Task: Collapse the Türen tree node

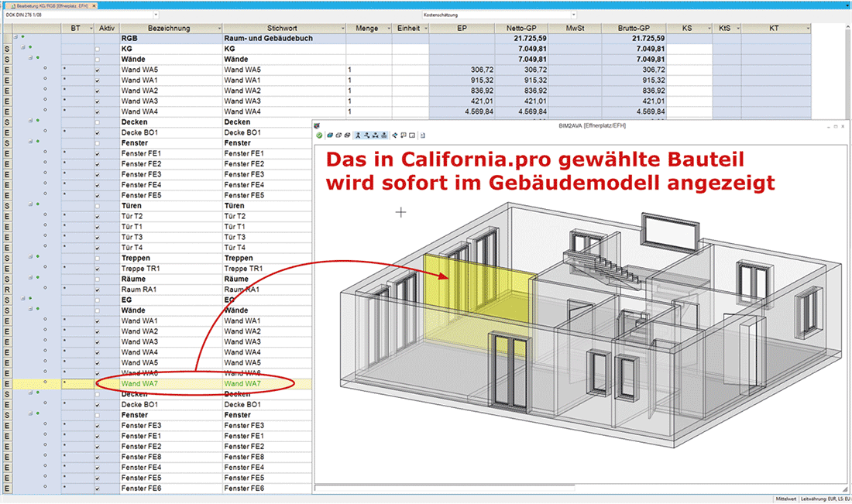Action: tap(31, 204)
